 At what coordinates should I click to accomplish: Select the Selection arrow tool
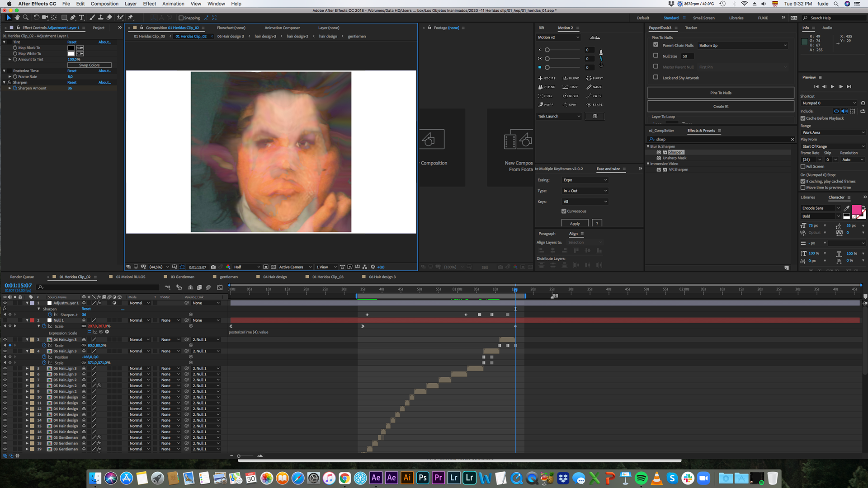(9, 18)
